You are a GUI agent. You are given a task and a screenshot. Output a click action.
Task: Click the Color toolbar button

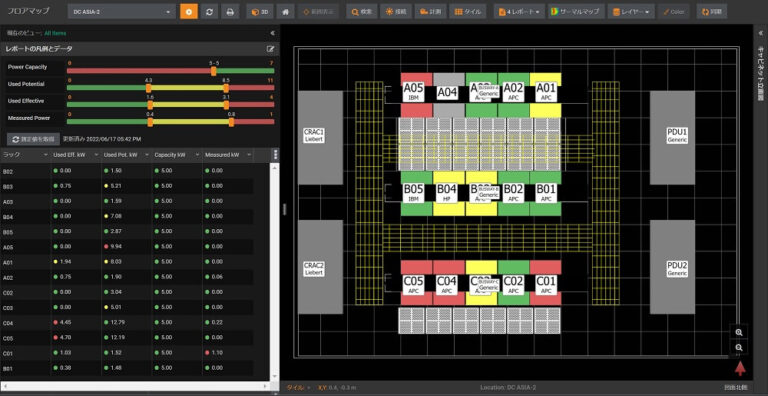[673, 11]
